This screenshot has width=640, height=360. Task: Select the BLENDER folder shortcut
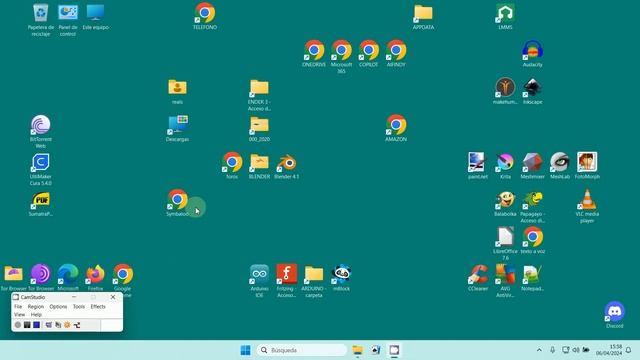click(x=259, y=165)
